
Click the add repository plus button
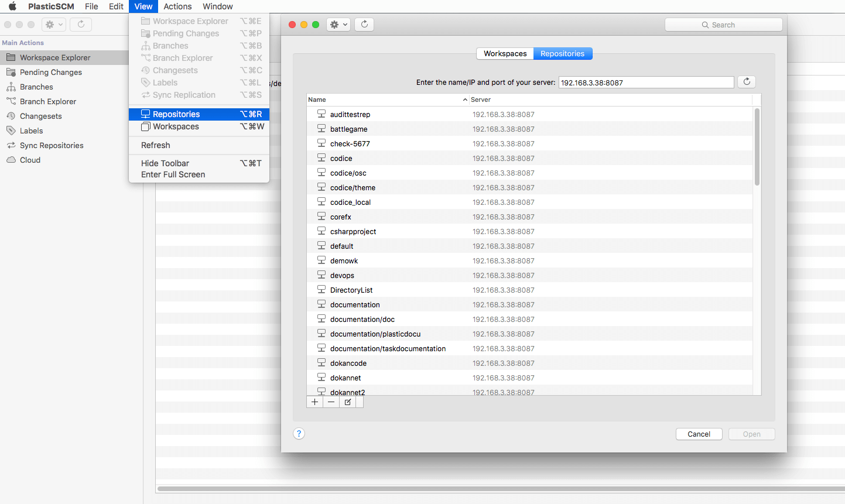[x=314, y=402]
